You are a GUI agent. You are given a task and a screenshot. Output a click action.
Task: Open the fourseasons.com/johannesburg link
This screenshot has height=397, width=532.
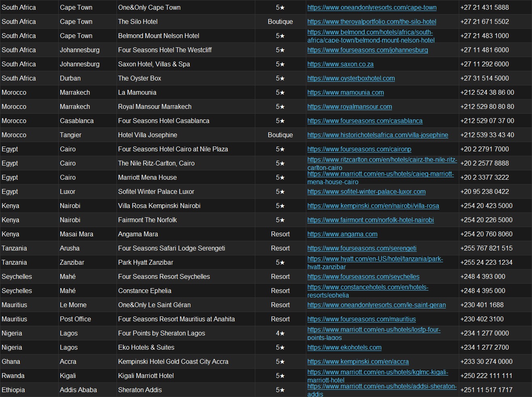pyautogui.click(x=367, y=50)
